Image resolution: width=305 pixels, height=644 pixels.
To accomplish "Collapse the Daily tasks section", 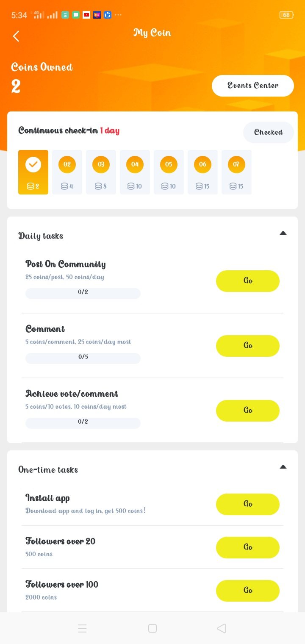I will tap(283, 233).
